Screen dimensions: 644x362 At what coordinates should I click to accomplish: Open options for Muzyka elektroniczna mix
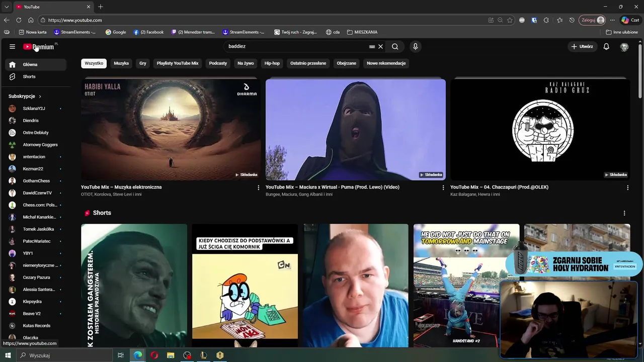click(x=259, y=188)
